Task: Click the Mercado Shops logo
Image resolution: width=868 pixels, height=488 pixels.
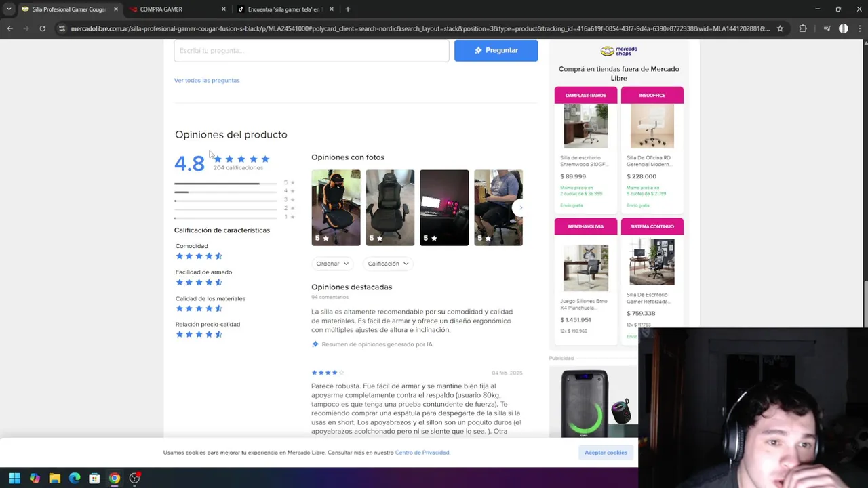Action: coord(618,51)
